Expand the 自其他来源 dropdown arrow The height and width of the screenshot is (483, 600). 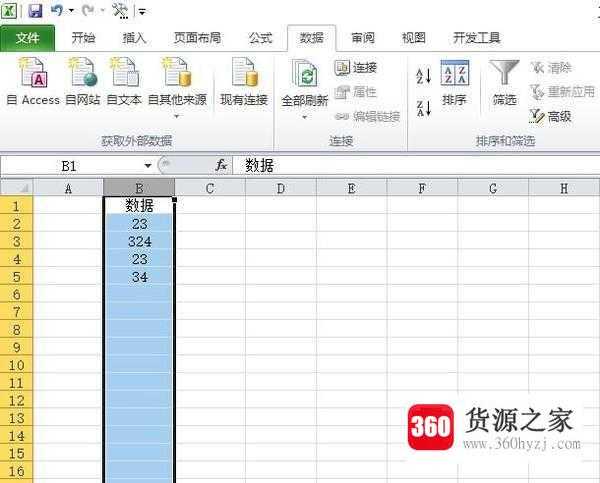pyautogui.click(x=177, y=116)
